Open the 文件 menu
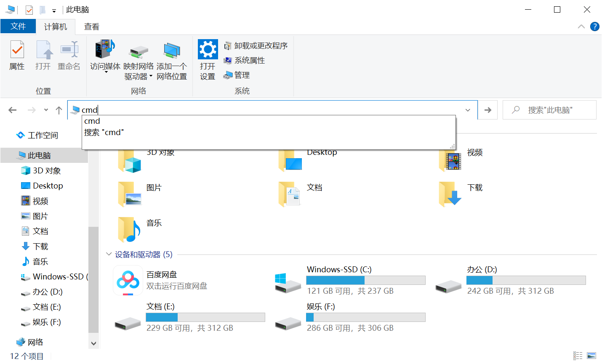The height and width of the screenshot is (364, 602). [18, 26]
